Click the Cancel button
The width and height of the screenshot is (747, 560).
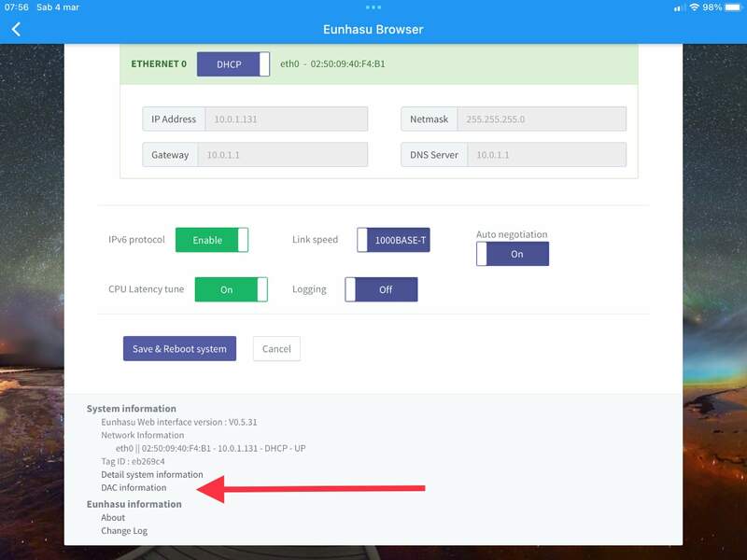[276, 348]
